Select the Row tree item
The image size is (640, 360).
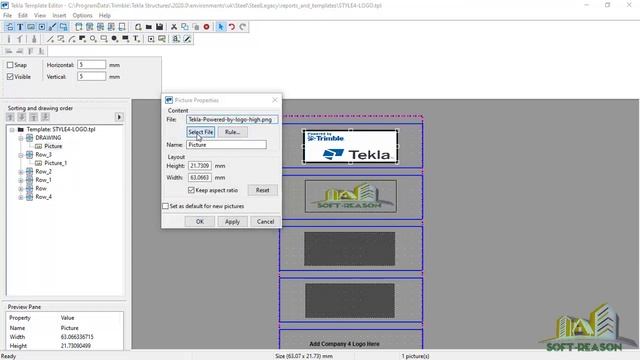click(41, 189)
